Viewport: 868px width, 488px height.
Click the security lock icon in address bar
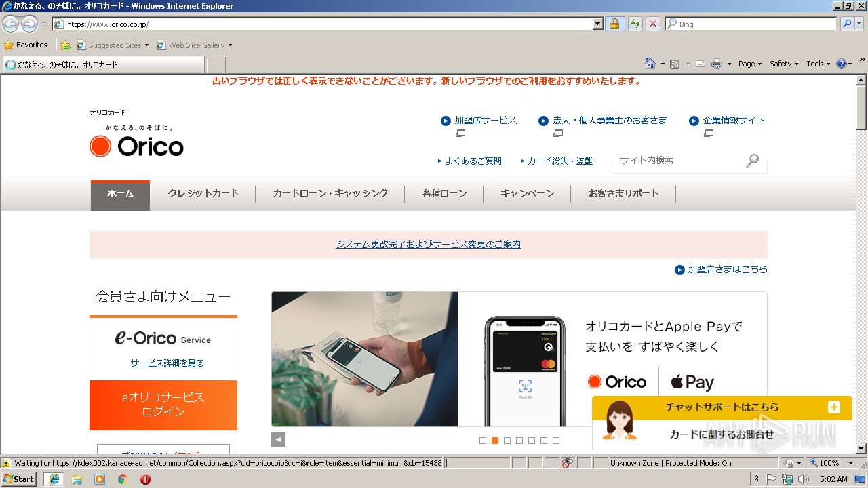click(x=614, y=24)
